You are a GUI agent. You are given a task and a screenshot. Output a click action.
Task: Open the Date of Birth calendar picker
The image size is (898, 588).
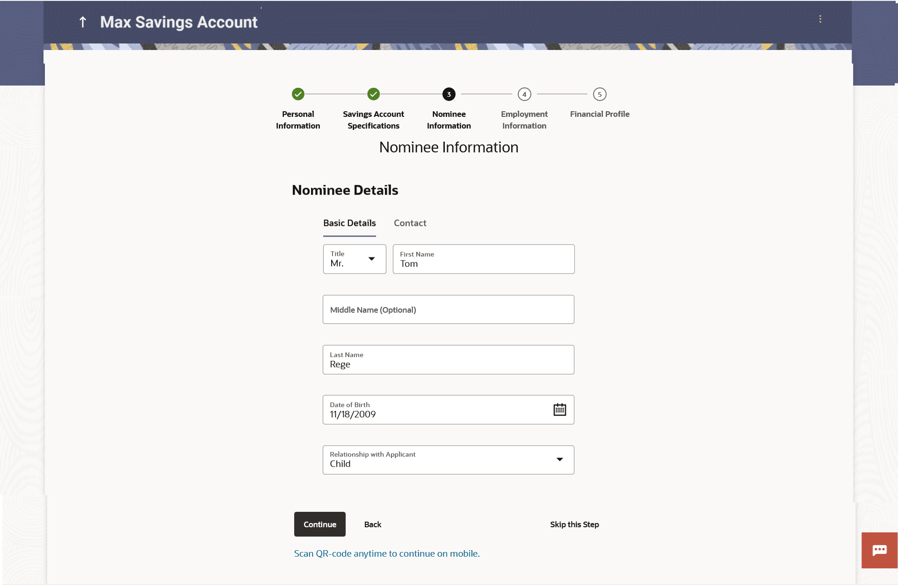point(559,410)
